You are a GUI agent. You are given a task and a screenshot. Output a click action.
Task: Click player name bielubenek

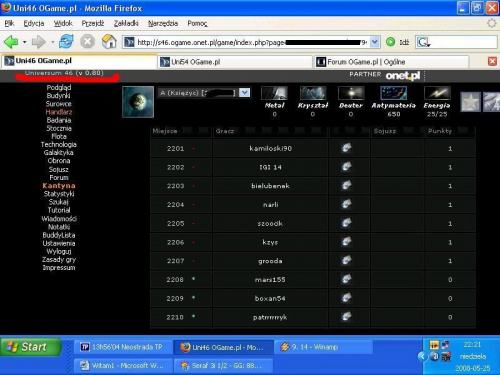tap(270, 186)
